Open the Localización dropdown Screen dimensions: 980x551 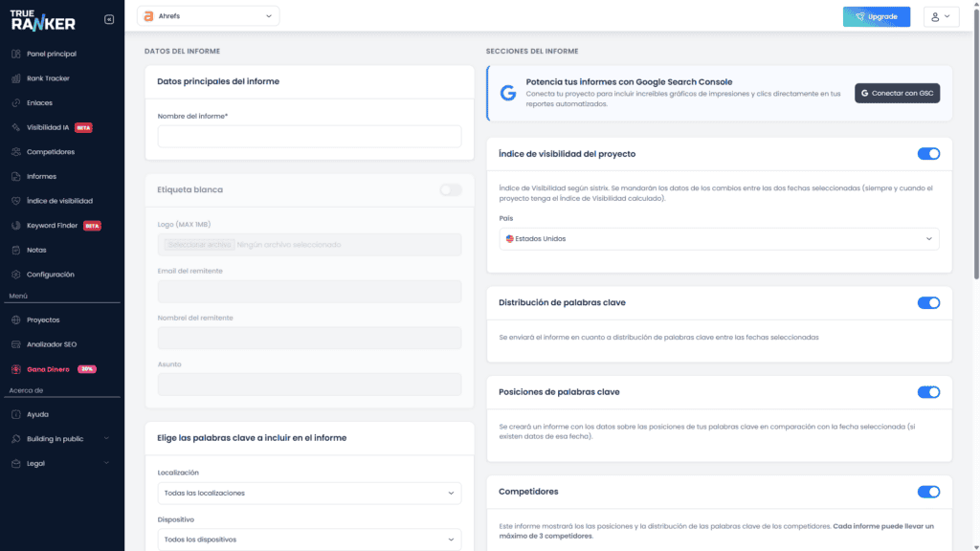click(309, 493)
